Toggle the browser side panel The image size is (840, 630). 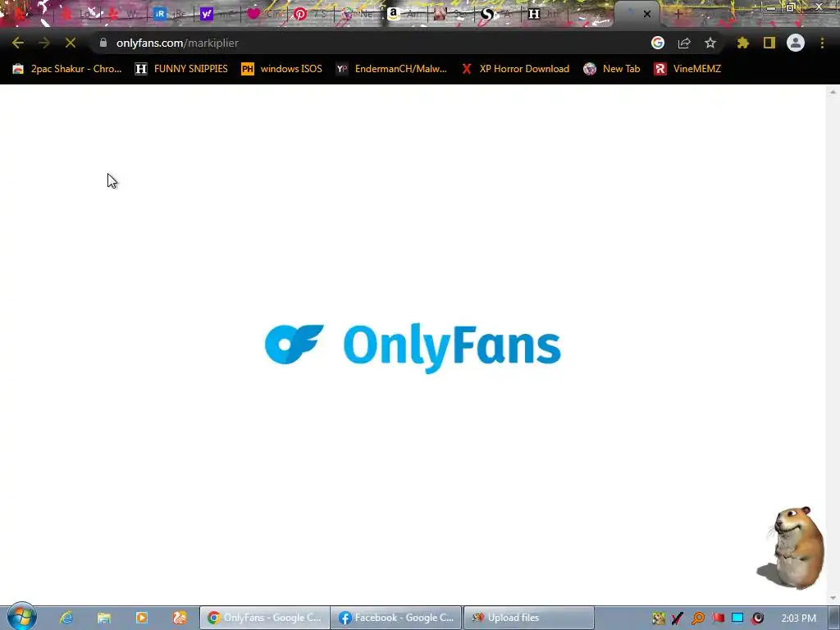[769, 43]
